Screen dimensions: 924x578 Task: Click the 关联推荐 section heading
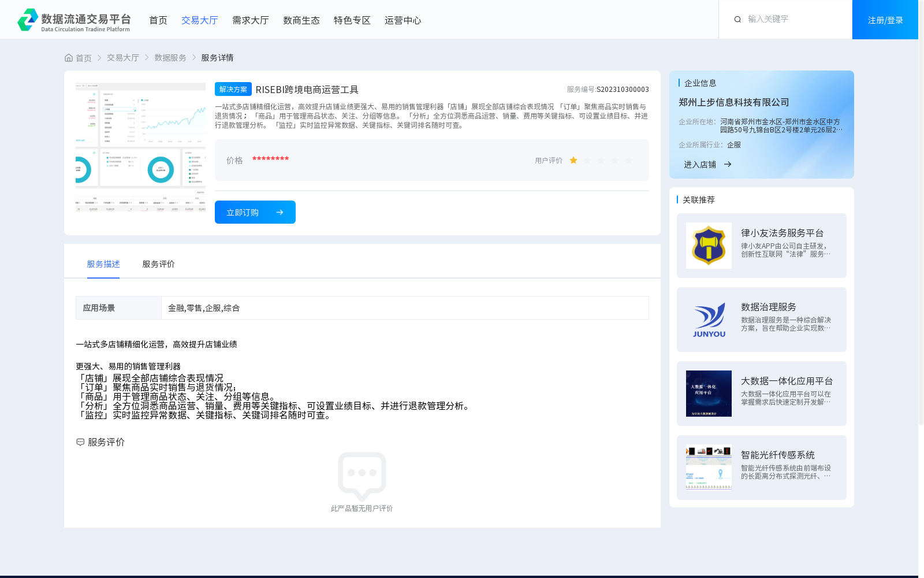[699, 200]
